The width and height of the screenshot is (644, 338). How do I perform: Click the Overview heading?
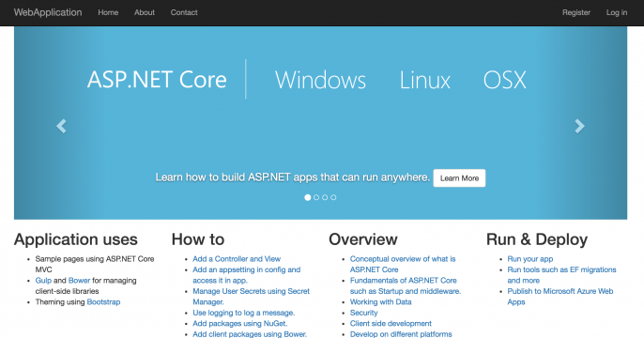click(x=363, y=239)
